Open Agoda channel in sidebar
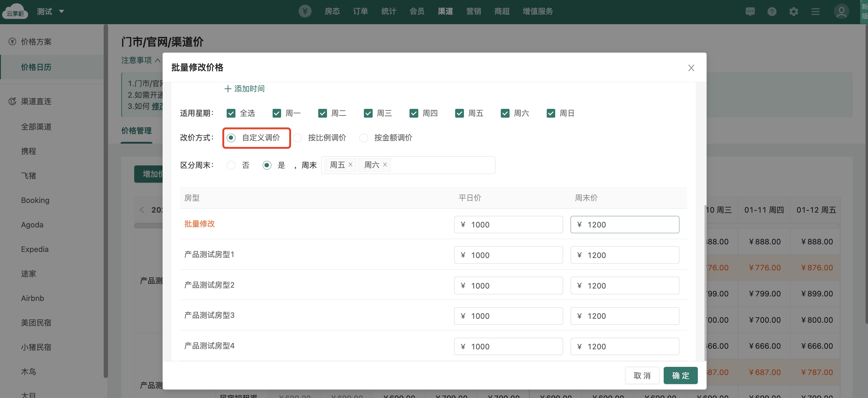Image resolution: width=868 pixels, height=398 pixels. [x=32, y=225]
